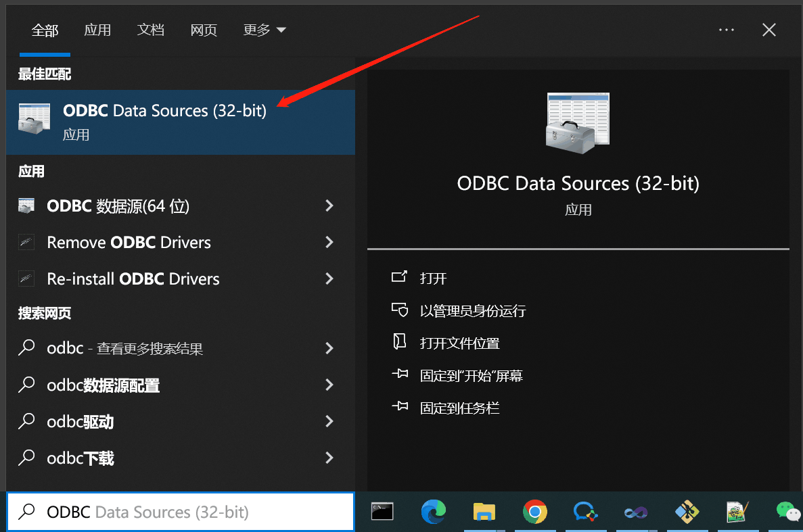Image resolution: width=803 pixels, height=532 pixels.
Task: Click 打开 to launch the app
Action: coord(419,278)
